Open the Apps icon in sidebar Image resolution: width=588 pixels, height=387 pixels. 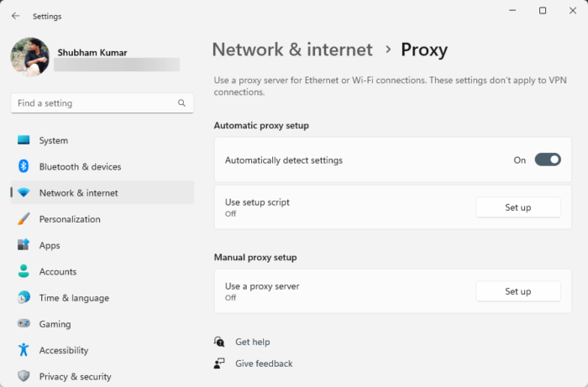click(24, 245)
